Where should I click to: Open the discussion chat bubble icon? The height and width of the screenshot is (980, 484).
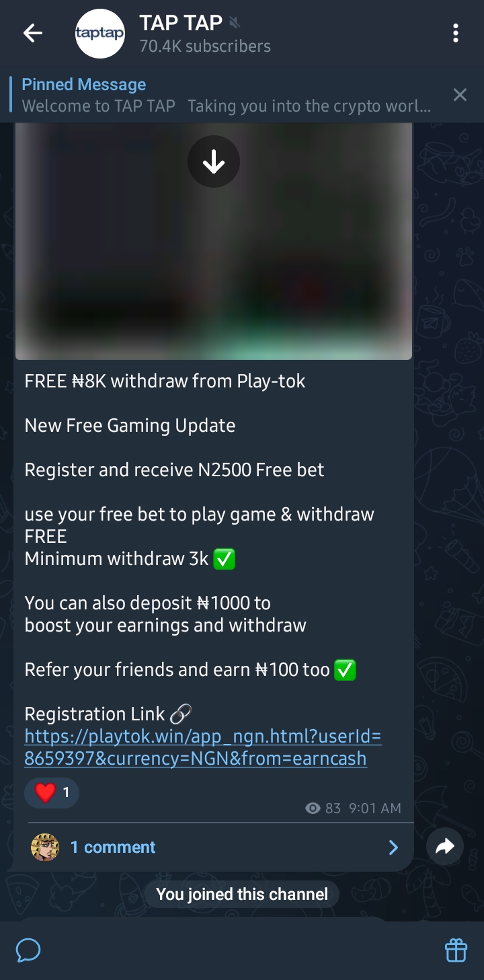tap(28, 950)
